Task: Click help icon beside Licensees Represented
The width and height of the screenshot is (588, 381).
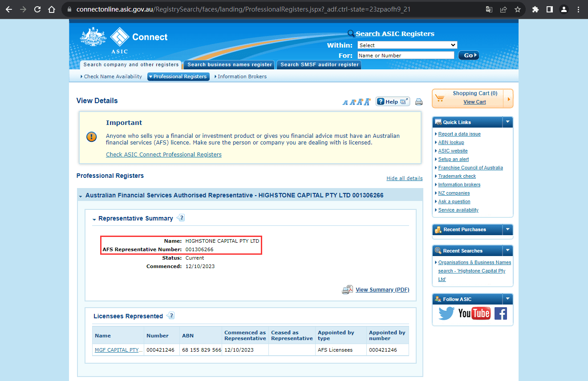Action: (x=170, y=316)
